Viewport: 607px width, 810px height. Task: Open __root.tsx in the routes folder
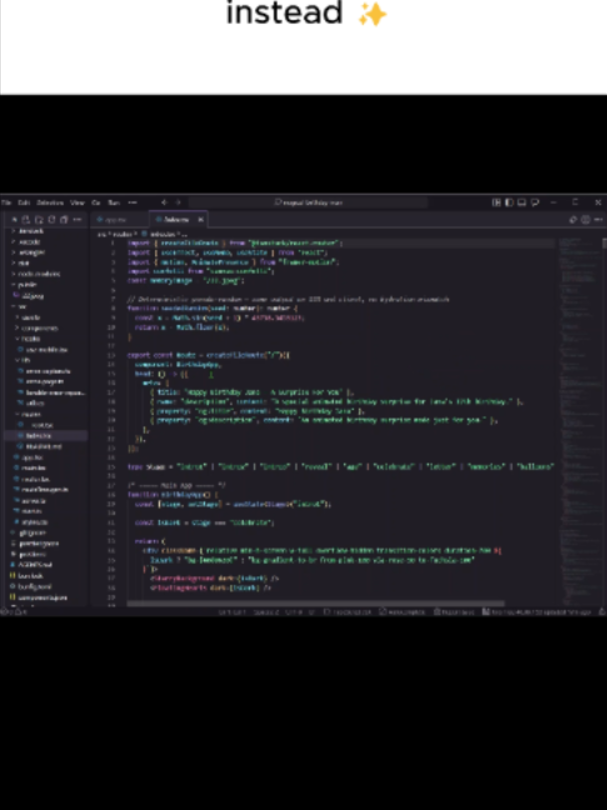[x=44, y=425]
